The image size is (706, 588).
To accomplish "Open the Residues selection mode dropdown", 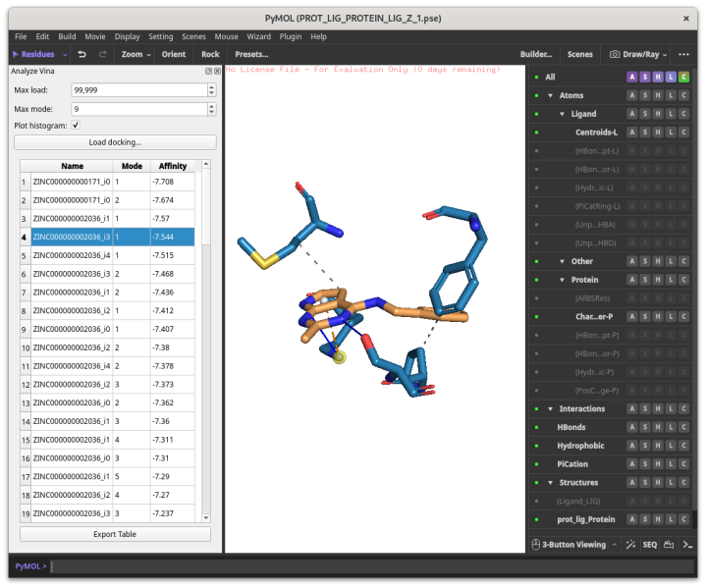I will tap(39, 54).
